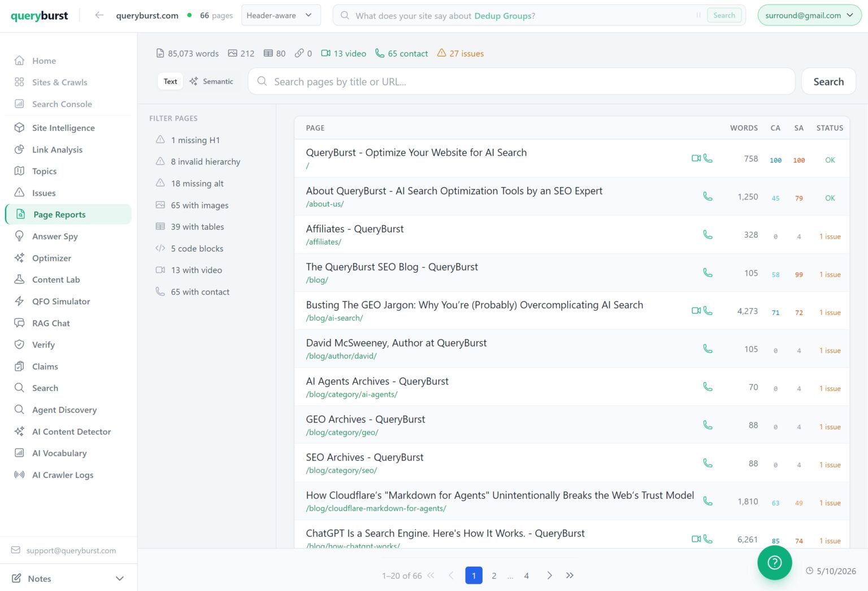Expand the Notes panel chevron
868x591 pixels.
[x=119, y=579]
